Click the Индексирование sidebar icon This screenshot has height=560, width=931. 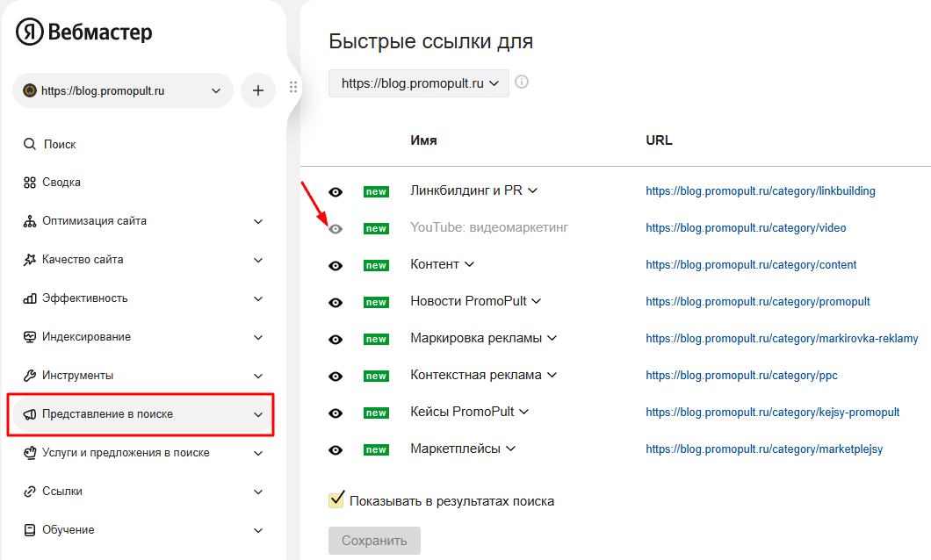tap(29, 336)
